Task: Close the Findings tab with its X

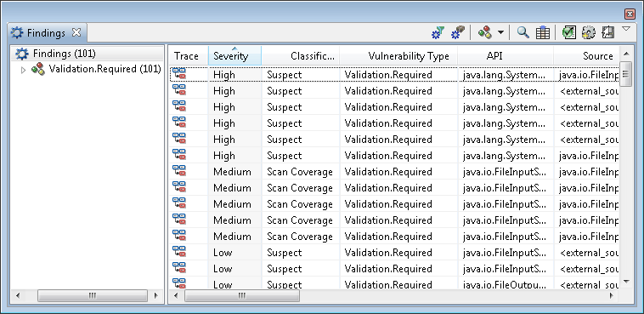Action: click(76, 32)
